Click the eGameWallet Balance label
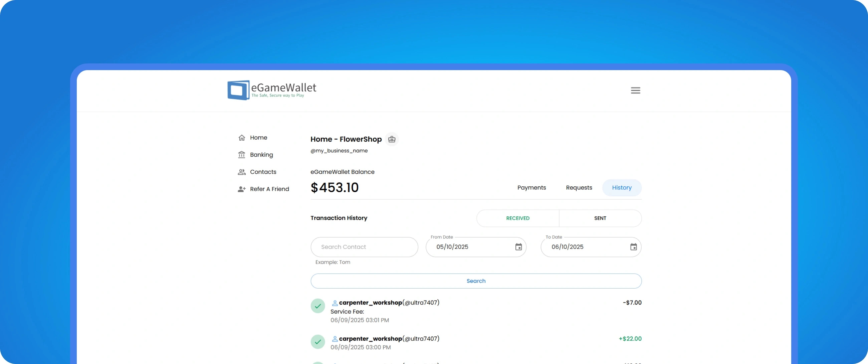Screen dimensions: 868x364 click(x=342, y=172)
